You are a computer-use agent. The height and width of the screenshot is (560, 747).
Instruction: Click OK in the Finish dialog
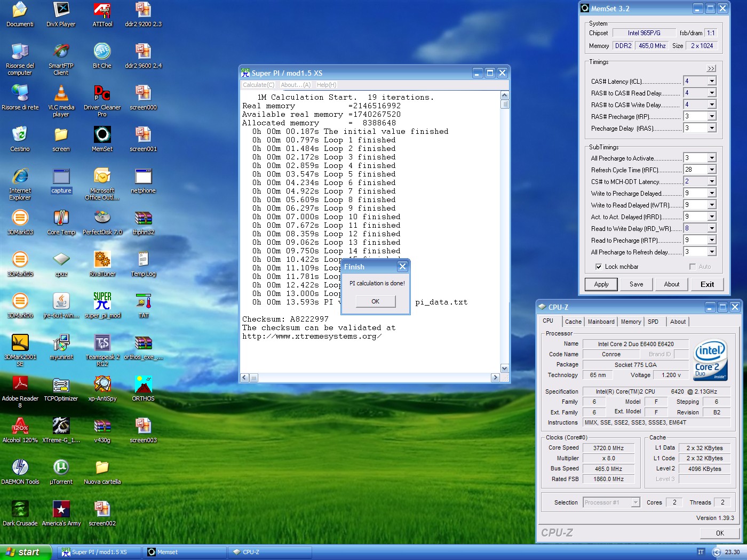[376, 301]
